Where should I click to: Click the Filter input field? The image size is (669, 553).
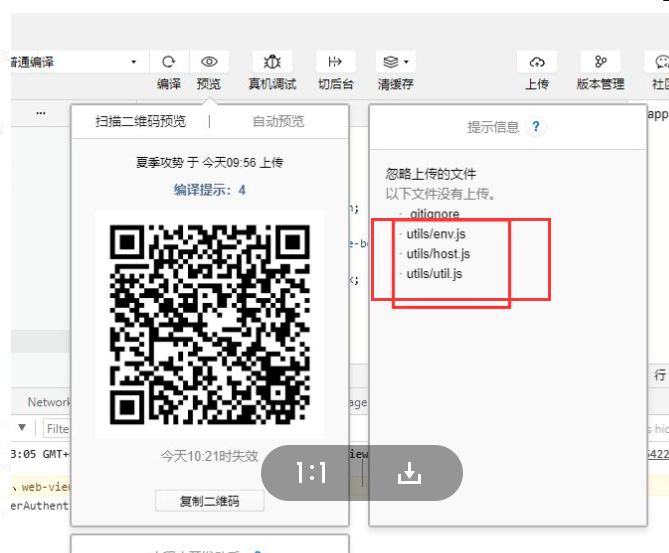57,428
